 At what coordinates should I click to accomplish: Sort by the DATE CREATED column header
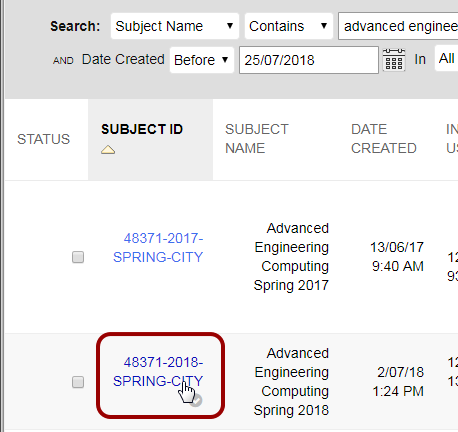[x=384, y=139]
